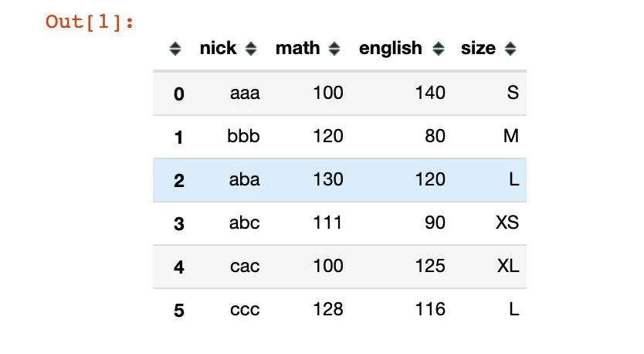Select the english column header text

(391, 49)
